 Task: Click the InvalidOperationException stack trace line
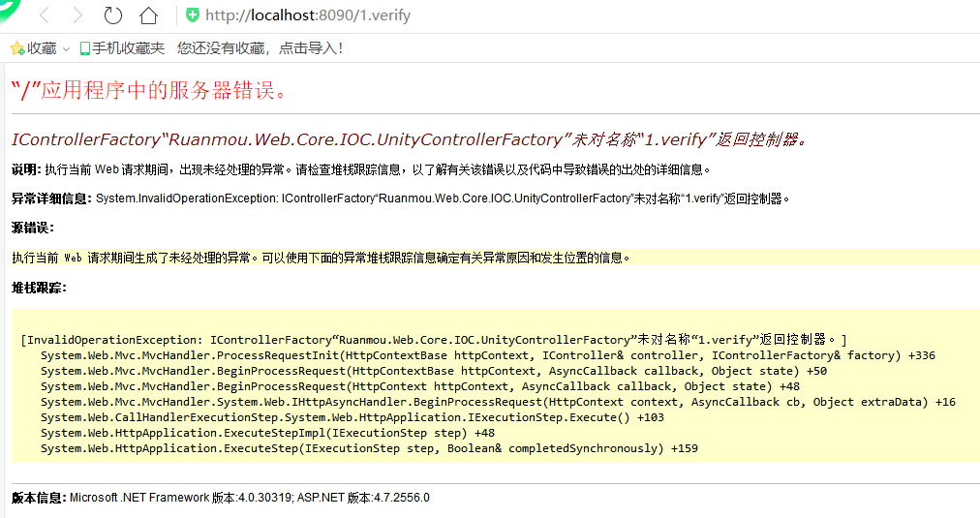[433, 340]
